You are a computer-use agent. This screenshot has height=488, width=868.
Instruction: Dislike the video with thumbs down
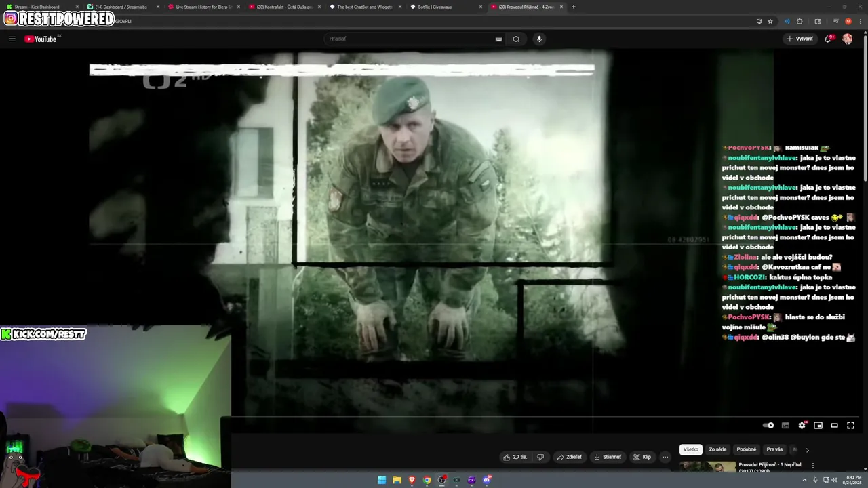540,457
